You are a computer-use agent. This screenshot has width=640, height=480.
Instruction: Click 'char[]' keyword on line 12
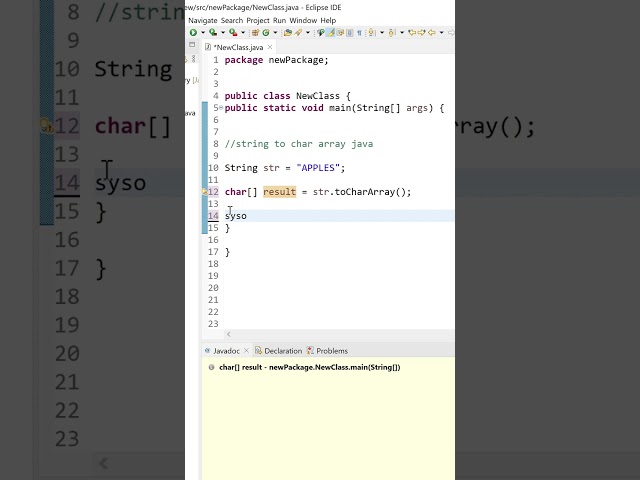click(241, 192)
